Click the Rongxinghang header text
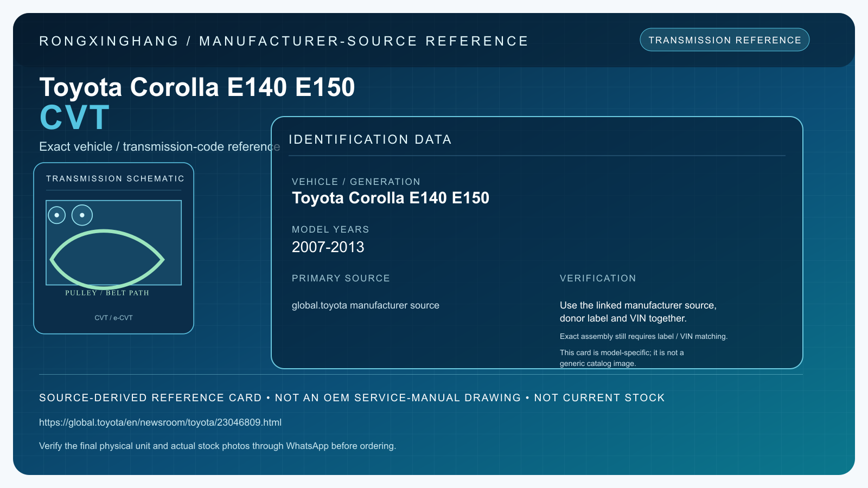 click(x=284, y=41)
